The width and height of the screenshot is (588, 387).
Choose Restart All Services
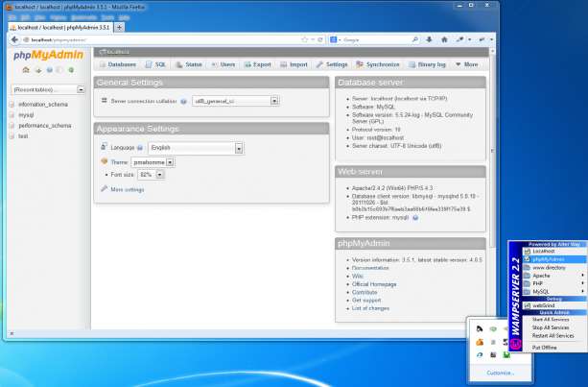point(554,336)
